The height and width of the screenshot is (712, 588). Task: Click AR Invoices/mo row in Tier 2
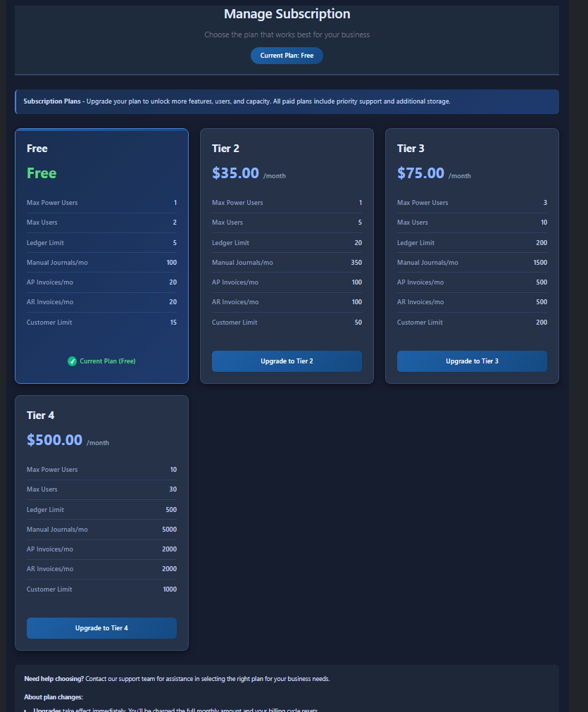[x=287, y=302]
